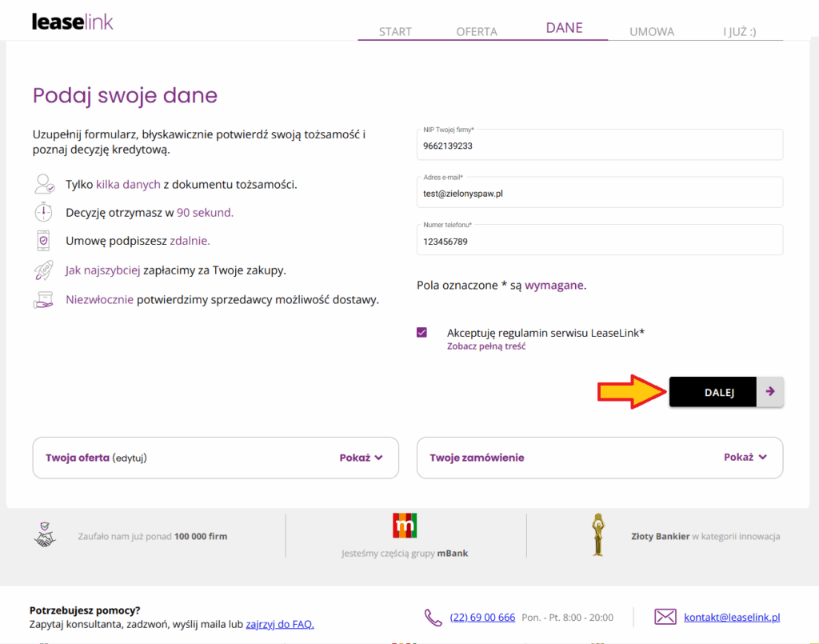Click the kontakt@leaselink.pl email link

click(732, 618)
